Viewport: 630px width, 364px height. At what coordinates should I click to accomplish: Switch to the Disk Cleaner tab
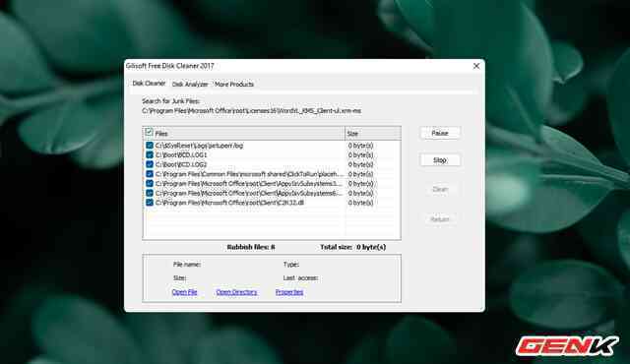(x=149, y=84)
